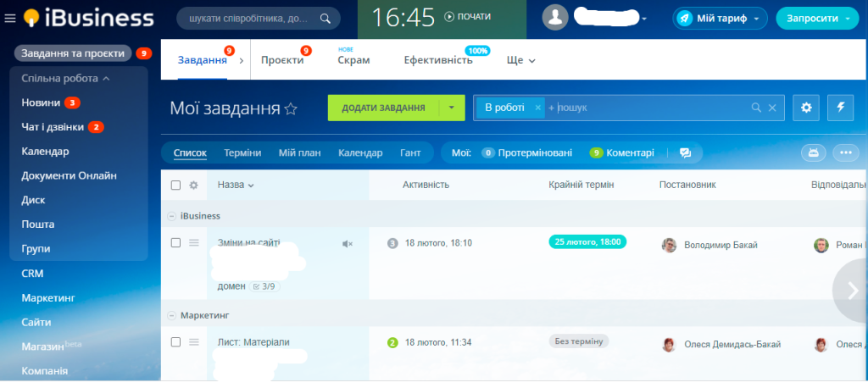Check the Зміни на сайті task checkbox

176,242
